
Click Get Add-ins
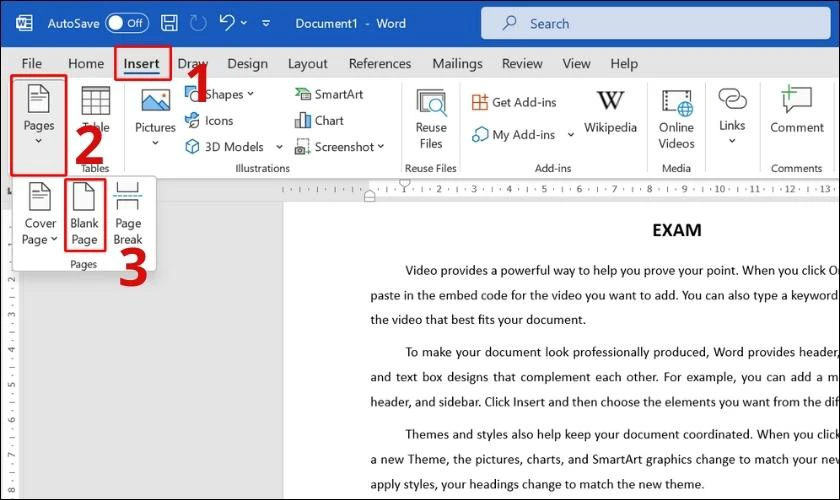(514, 102)
